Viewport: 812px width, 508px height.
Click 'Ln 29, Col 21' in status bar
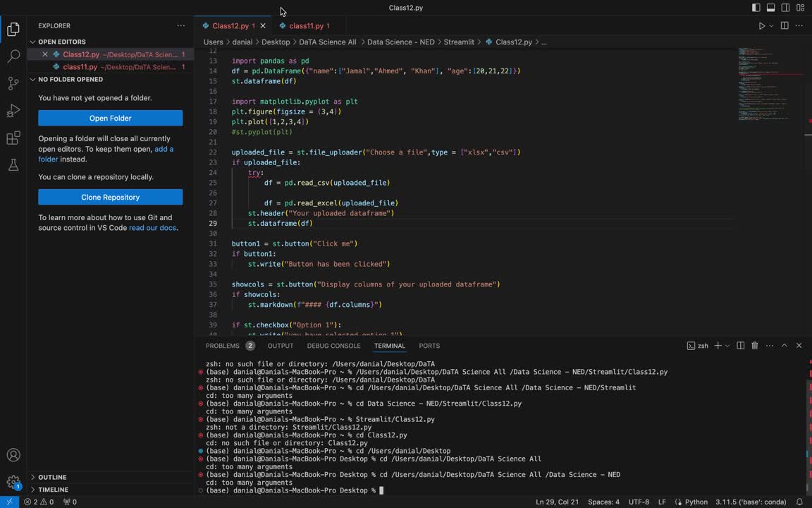[558, 502]
